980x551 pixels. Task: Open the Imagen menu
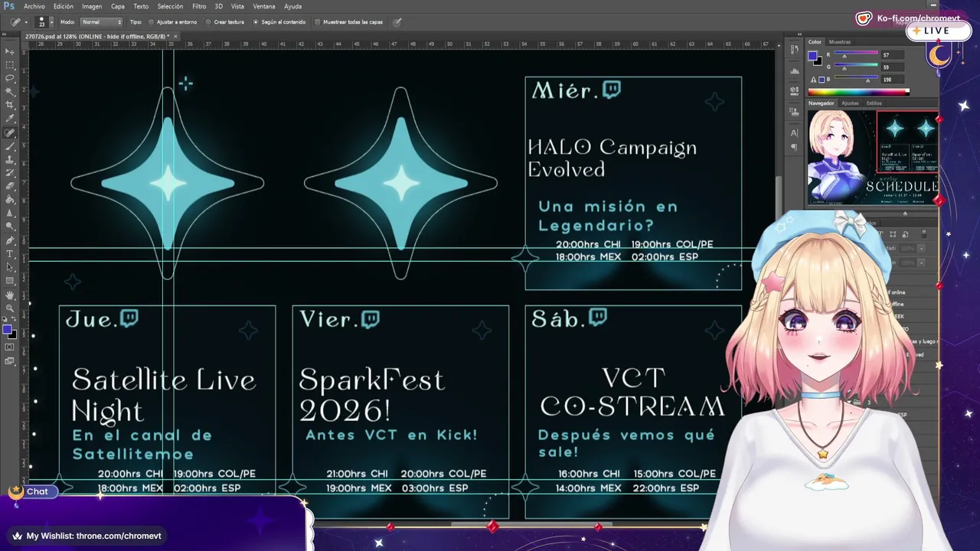click(x=92, y=6)
